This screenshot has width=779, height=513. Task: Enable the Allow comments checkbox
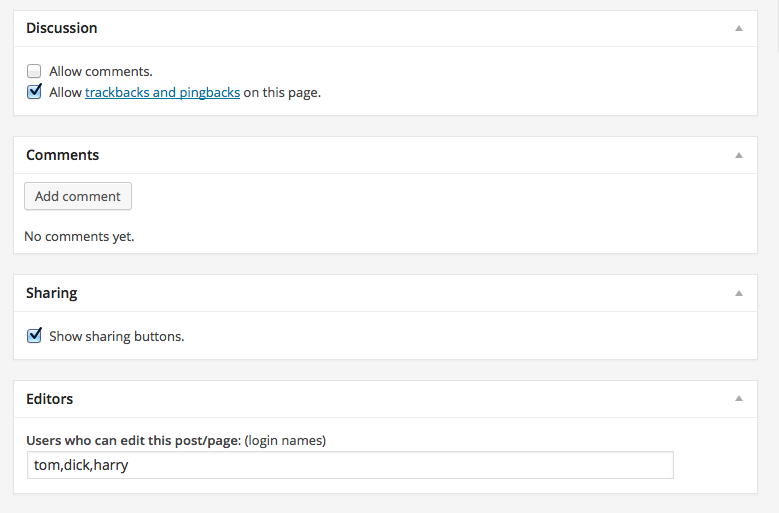coord(34,71)
